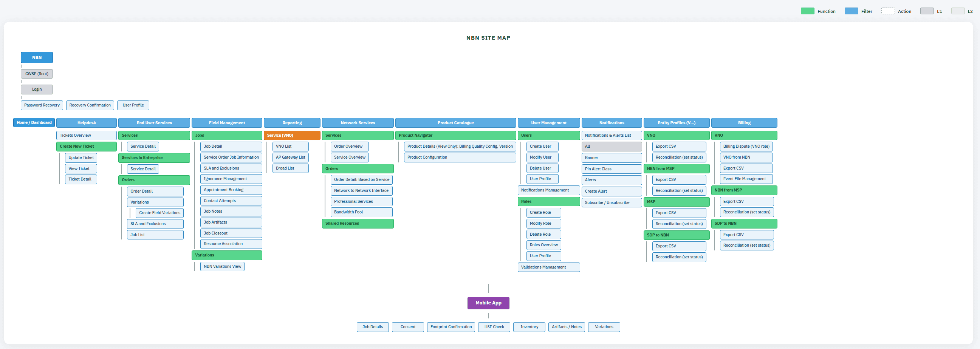Select the Helpdesk section header
Viewport: 980px width, 349px height.
pyautogui.click(x=87, y=123)
